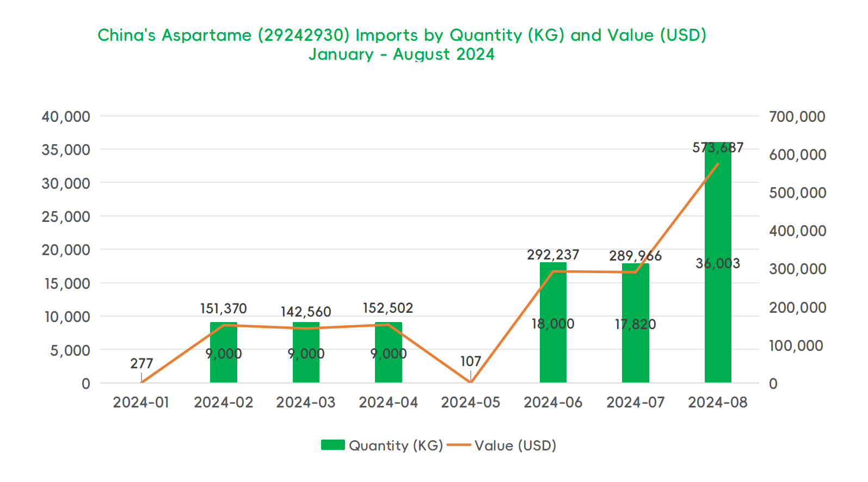The width and height of the screenshot is (868, 482).
Task: Click the 573,687 data label
Action: pyautogui.click(x=717, y=147)
